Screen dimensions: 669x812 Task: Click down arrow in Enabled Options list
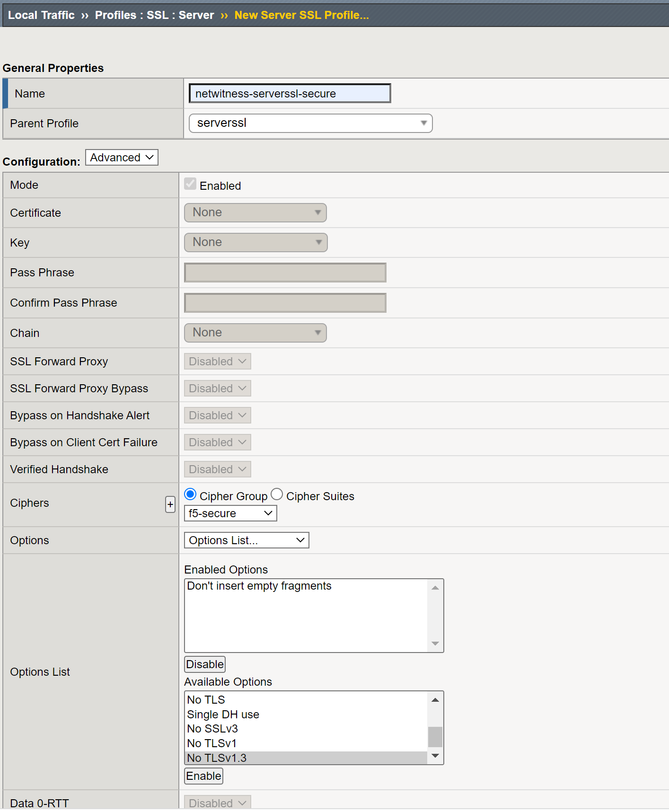pos(435,644)
